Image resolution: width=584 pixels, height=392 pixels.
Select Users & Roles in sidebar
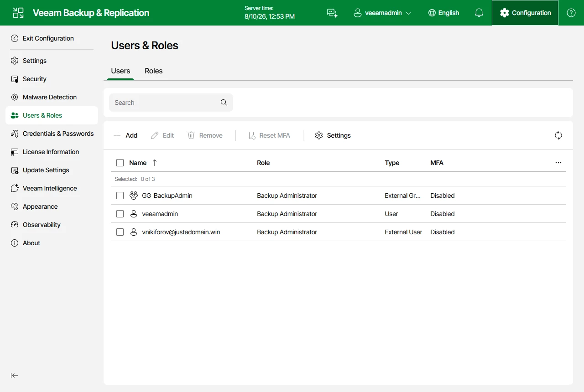[x=52, y=115]
